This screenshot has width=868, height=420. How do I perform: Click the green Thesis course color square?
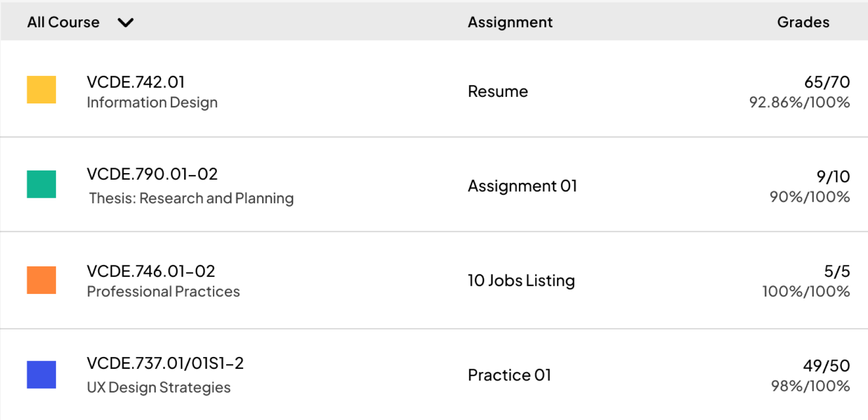click(x=42, y=184)
